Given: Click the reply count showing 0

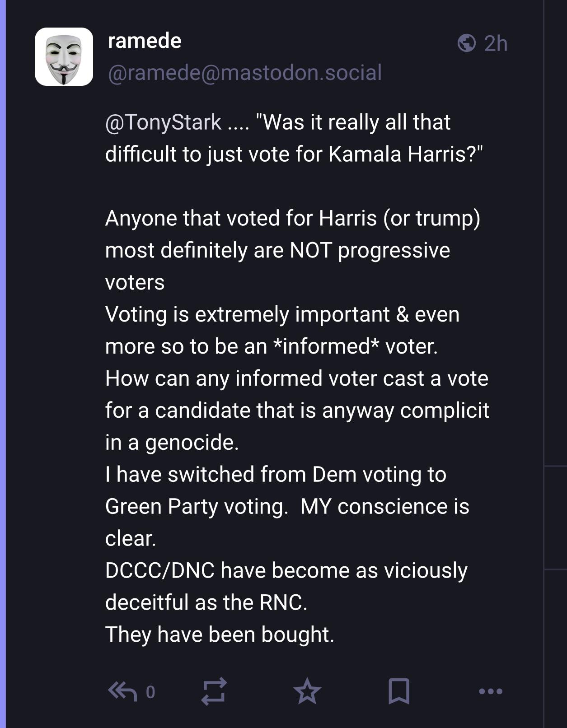Looking at the screenshot, I should coord(150,692).
